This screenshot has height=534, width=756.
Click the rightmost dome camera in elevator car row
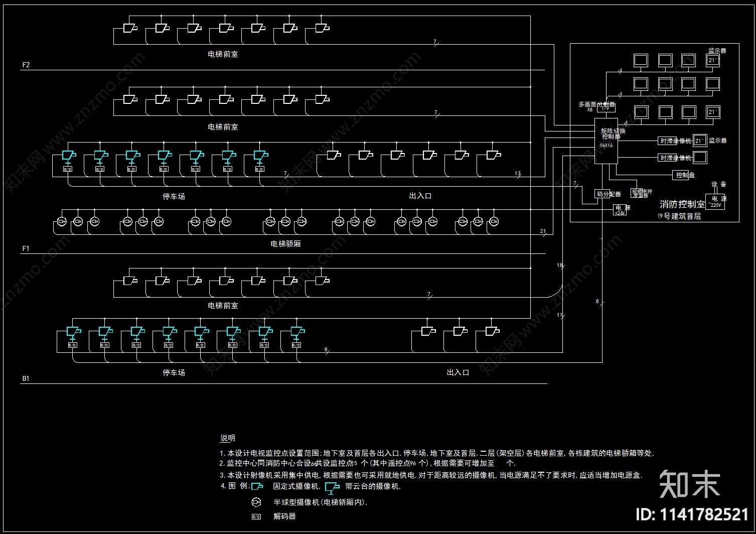click(494, 221)
